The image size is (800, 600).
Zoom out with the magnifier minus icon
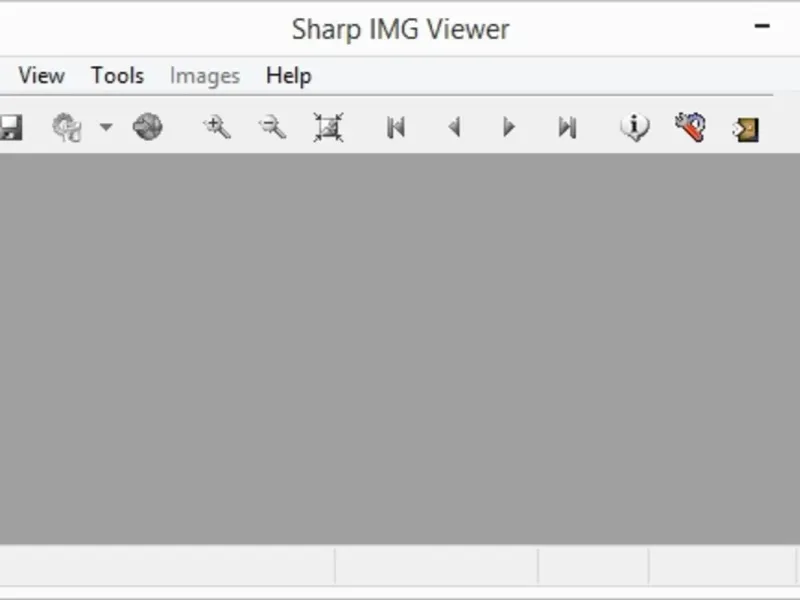272,127
